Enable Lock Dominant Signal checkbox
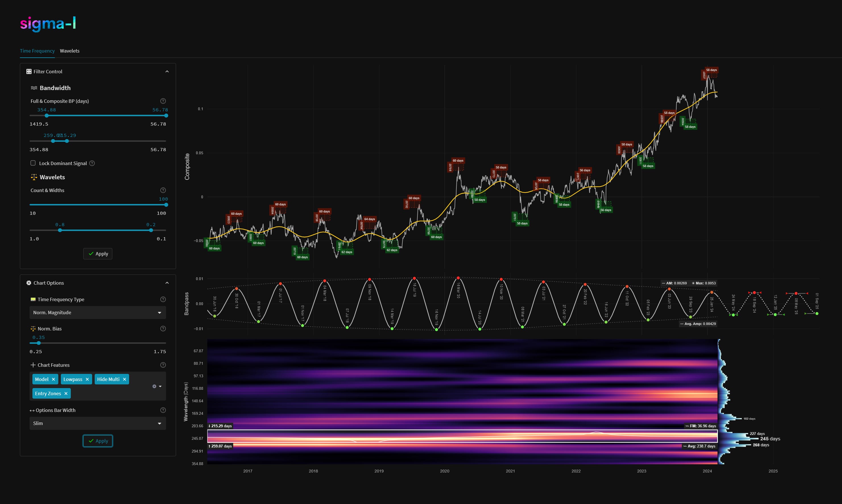Screen dimensions: 842x504 [33, 163]
